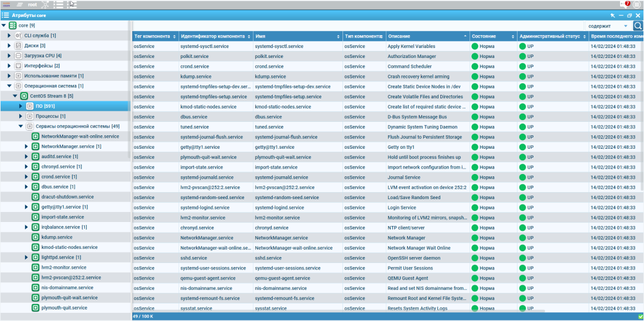Screen dimensions: 644x321
Task: Select dracut-shutdown.service in the tree
Action: point(67,197)
